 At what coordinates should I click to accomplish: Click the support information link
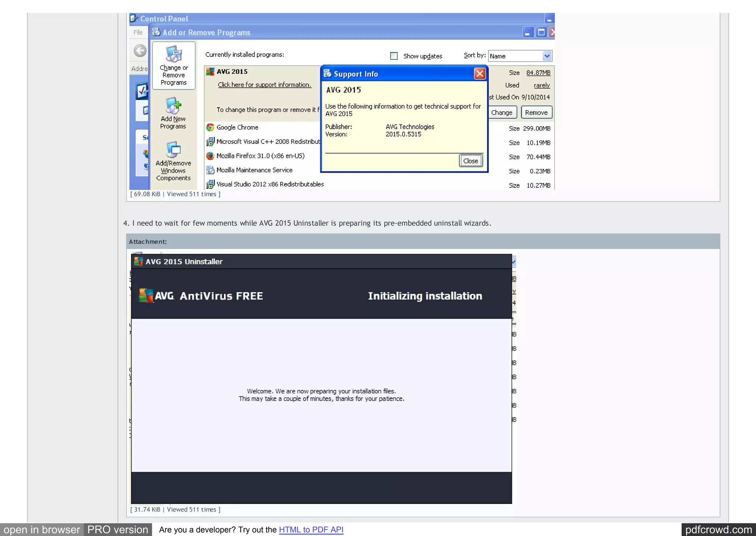[264, 85]
